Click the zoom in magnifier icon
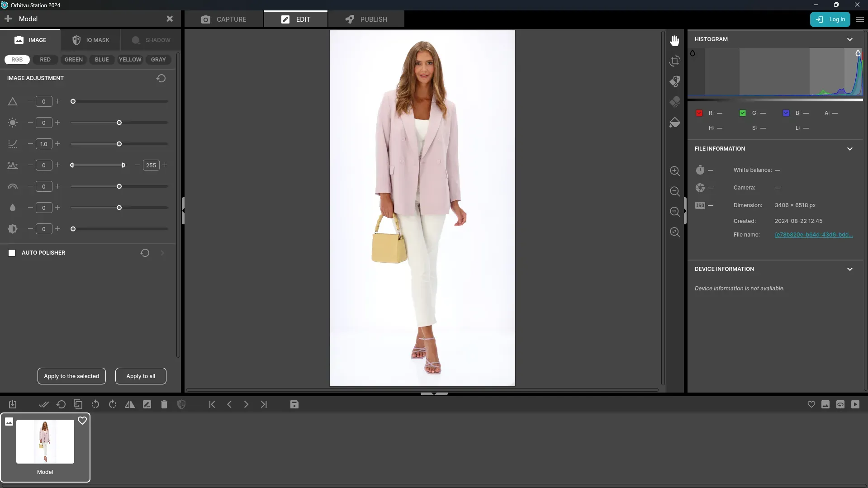Screen dimensions: 868x488 click(x=674, y=171)
